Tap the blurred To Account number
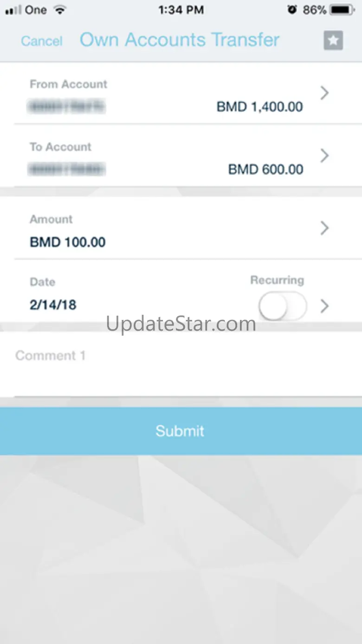Screen dimensions: 362x644 tap(66, 169)
